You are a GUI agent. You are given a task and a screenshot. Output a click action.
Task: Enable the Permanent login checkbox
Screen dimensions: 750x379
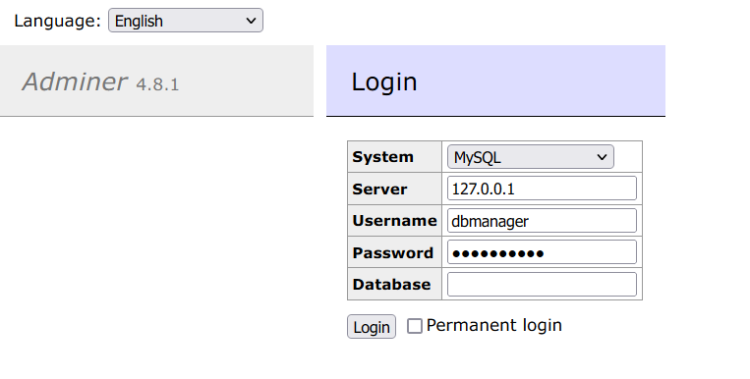415,326
